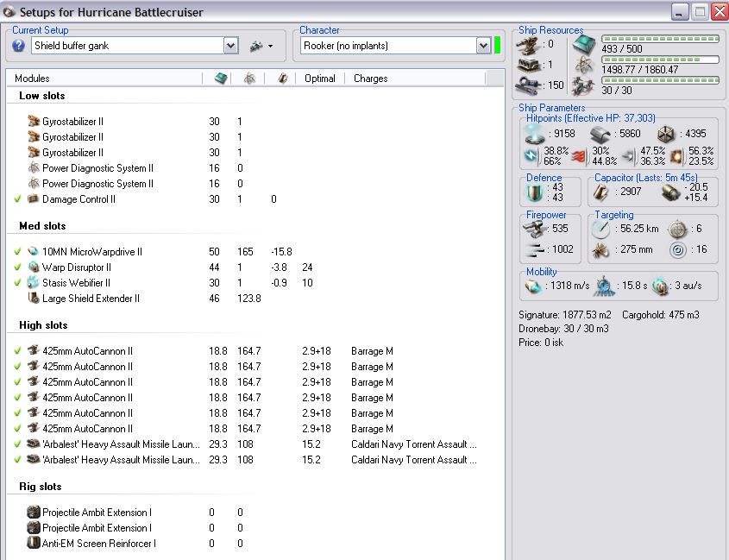Click the powergrid icon column header
The width and height of the screenshot is (729, 560).
coord(249,79)
